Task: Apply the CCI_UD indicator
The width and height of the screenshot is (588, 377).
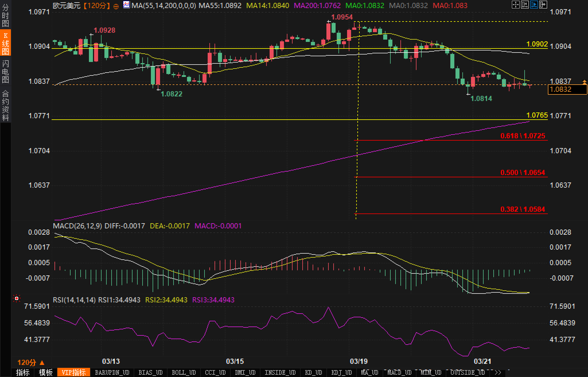Action: [x=215, y=372]
